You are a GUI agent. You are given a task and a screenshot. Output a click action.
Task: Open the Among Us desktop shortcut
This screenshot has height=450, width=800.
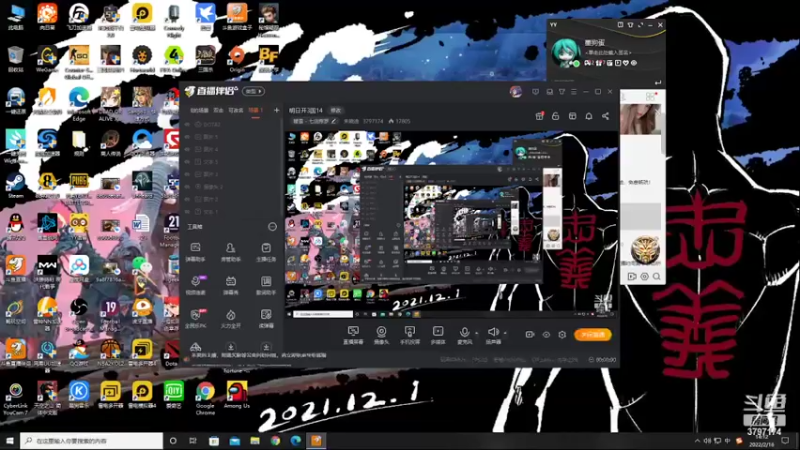pyautogui.click(x=237, y=395)
